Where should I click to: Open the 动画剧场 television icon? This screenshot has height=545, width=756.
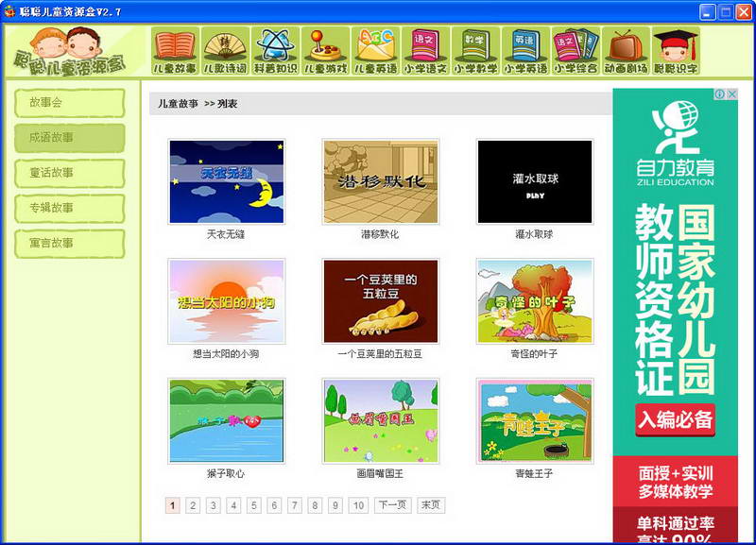coord(627,51)
